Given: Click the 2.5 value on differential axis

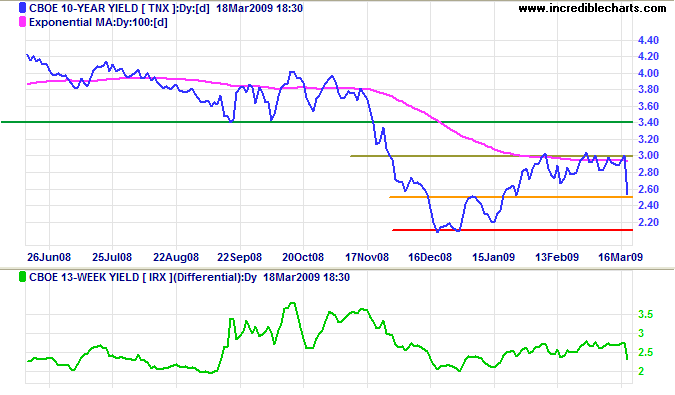Looking at the screenshot, I should click(x=645, y=352).
